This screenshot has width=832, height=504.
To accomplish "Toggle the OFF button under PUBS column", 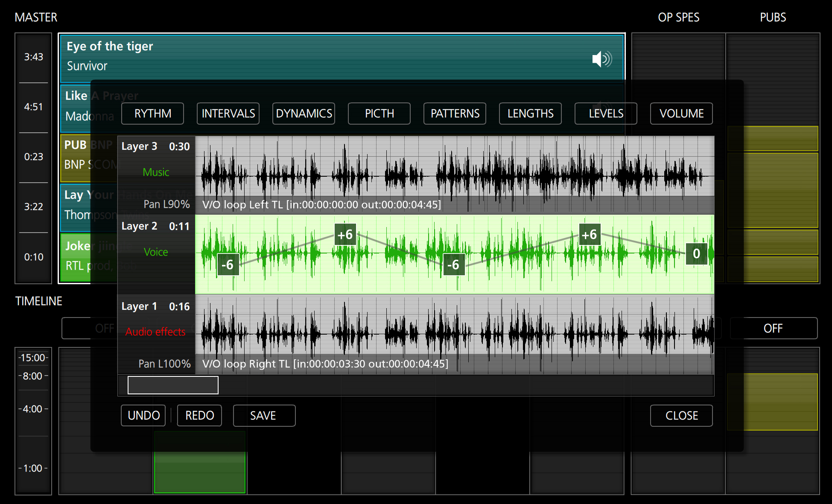I will pyautogui.click(x=774, y=328).
